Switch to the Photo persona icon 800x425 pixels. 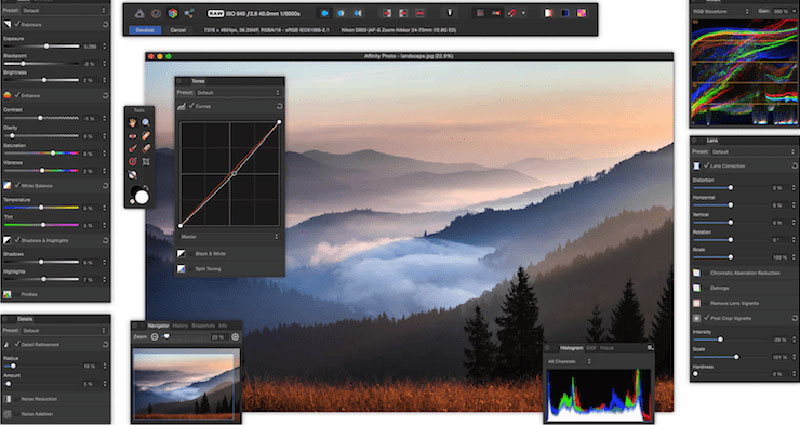coord(139,13)
